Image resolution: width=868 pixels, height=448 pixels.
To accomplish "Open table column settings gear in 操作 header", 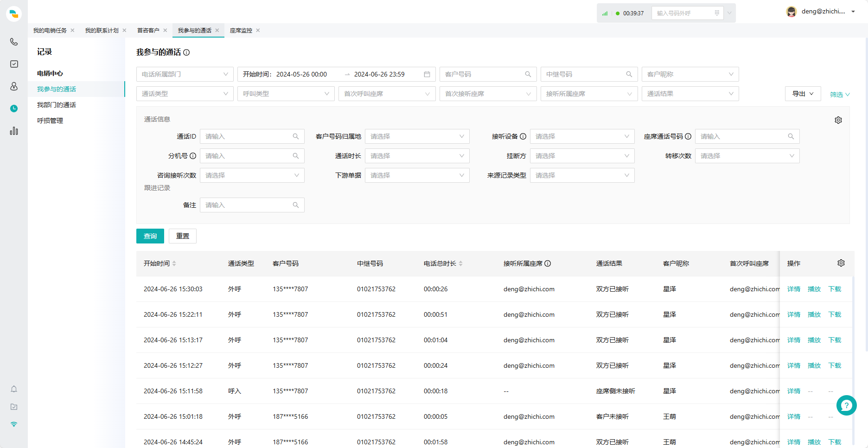I will [841, 263].
